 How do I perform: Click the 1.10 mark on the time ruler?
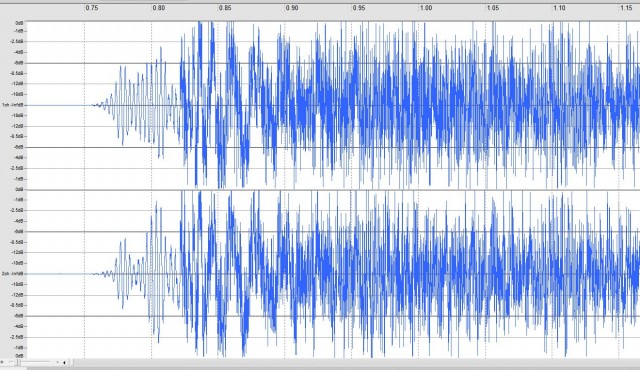click(x=559, y=8)
